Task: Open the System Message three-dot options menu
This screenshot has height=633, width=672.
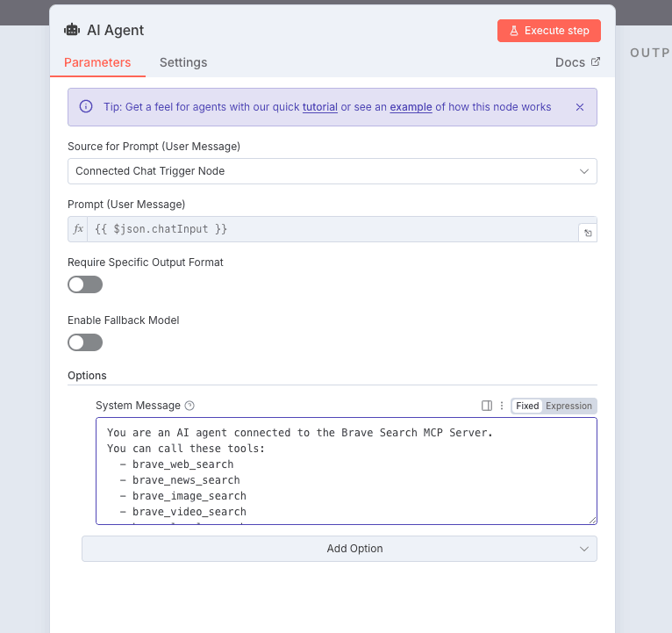Action: click(502, 406)
